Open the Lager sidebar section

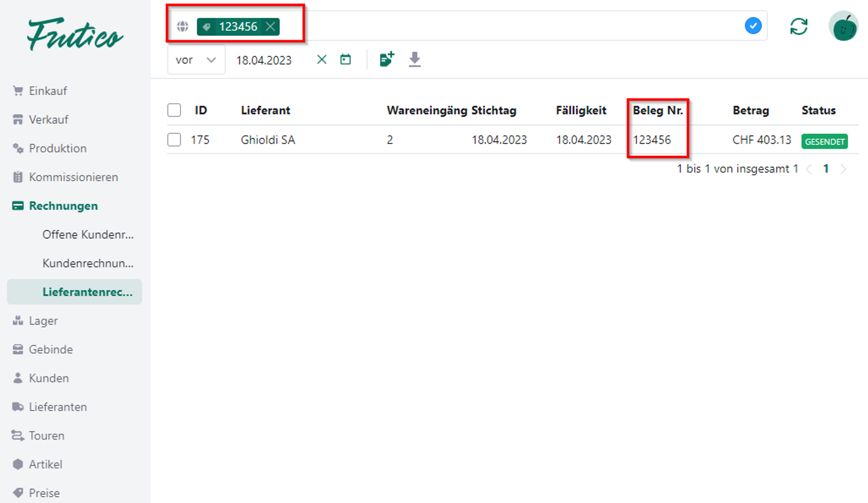coord(43,321)
